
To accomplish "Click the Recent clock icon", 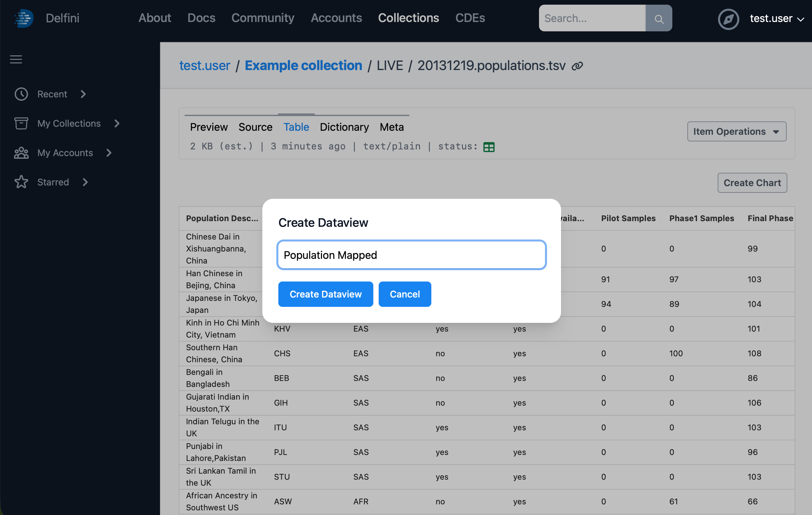I will (x=21, y=94).
